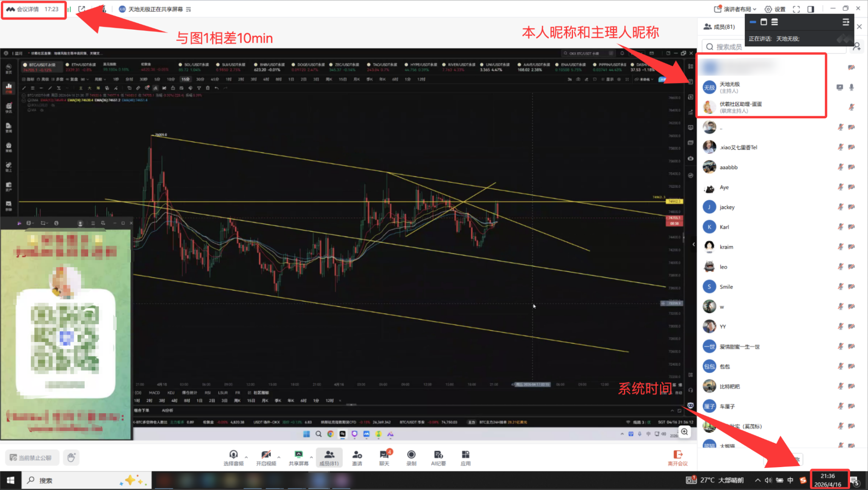Image resolution: width=868 pixels, height=490 pixels.
Task: Select the 资产 assets icon in sidebar
Action: coord(8,184)
